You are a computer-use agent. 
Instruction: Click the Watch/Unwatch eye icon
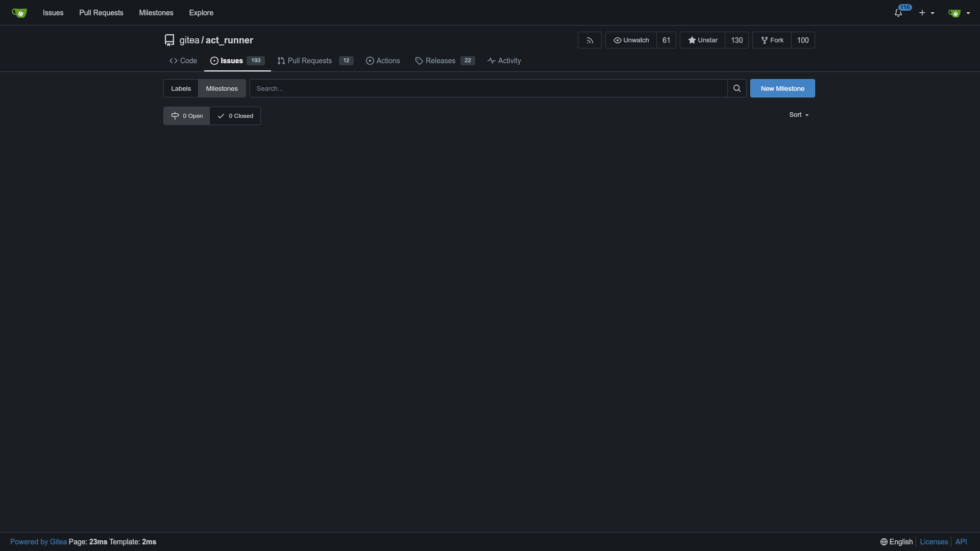coord(617,40)
